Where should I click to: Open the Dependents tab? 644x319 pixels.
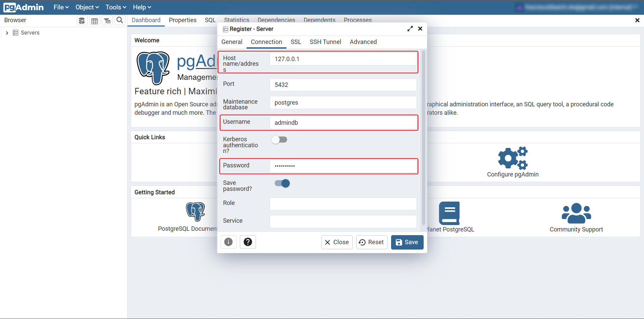[x=319, y=20]
